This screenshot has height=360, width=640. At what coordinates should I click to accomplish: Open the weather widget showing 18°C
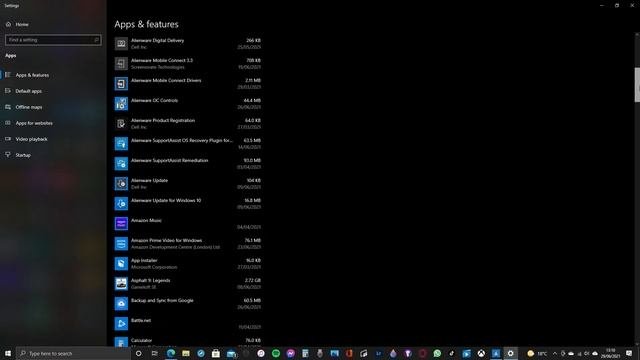[537, 353]
